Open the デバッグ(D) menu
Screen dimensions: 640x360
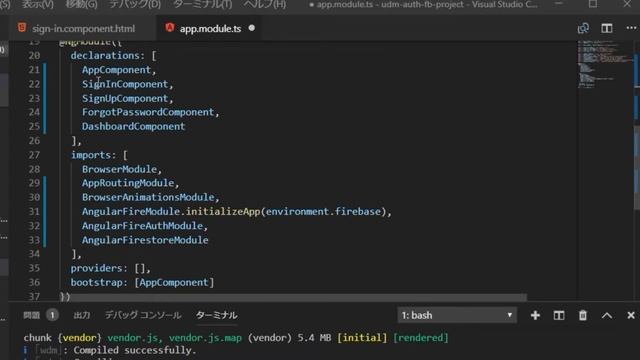click(135, 4)
